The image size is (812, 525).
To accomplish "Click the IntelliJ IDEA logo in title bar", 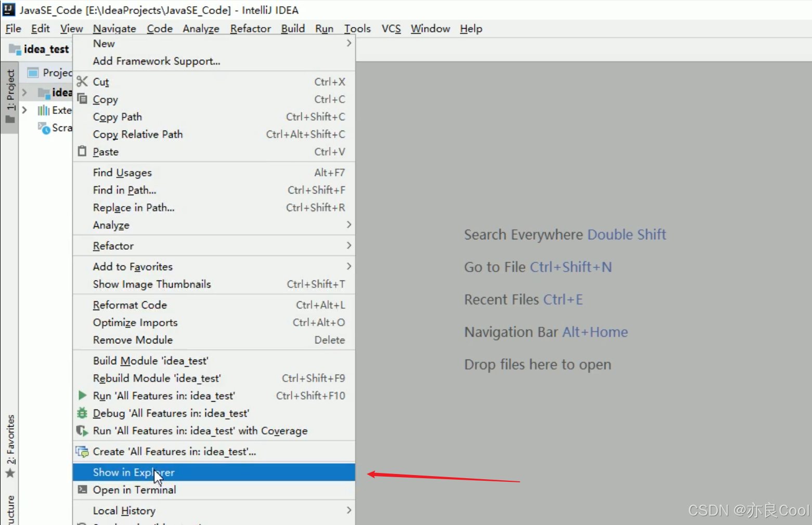I will click(x=9, y=9).
